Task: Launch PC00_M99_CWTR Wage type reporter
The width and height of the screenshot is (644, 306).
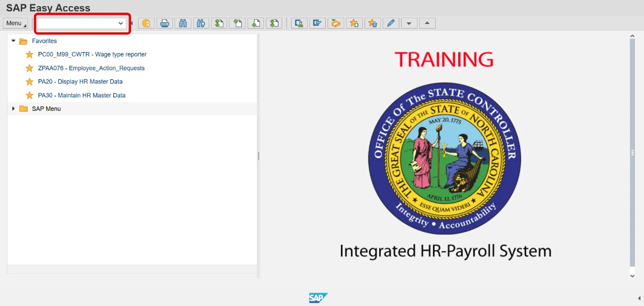Action: tap(92, 54)
